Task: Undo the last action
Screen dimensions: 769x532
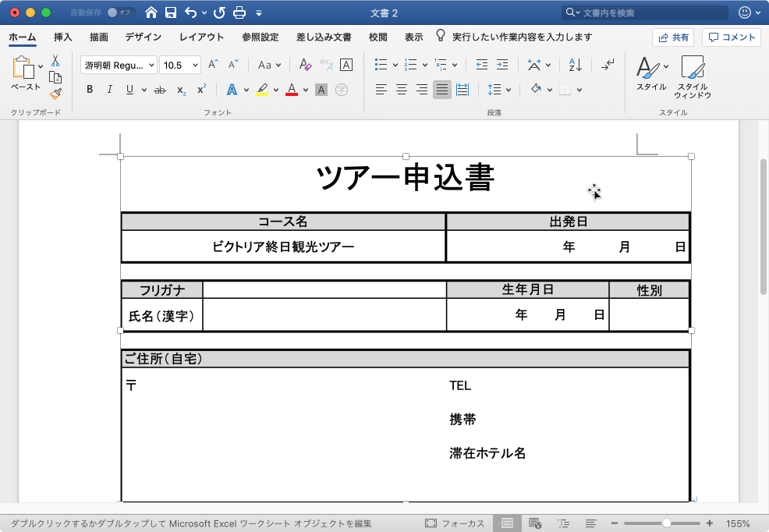Action: point(190,12)
